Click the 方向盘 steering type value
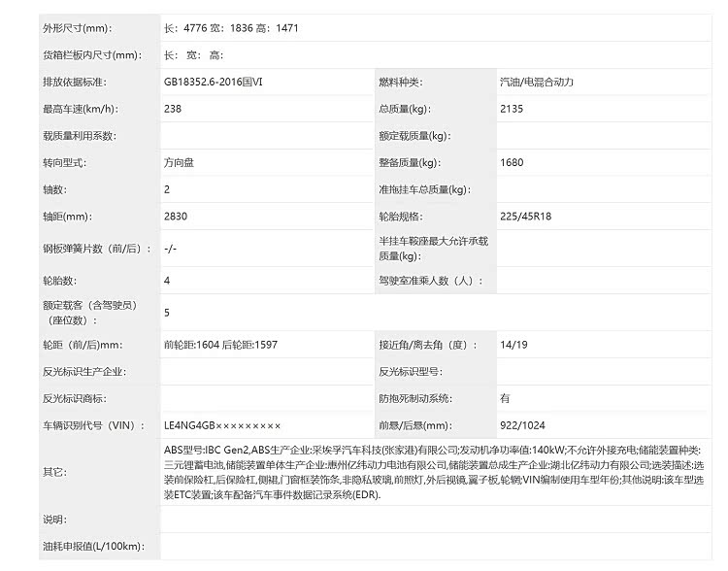 (x=180, y=163)
